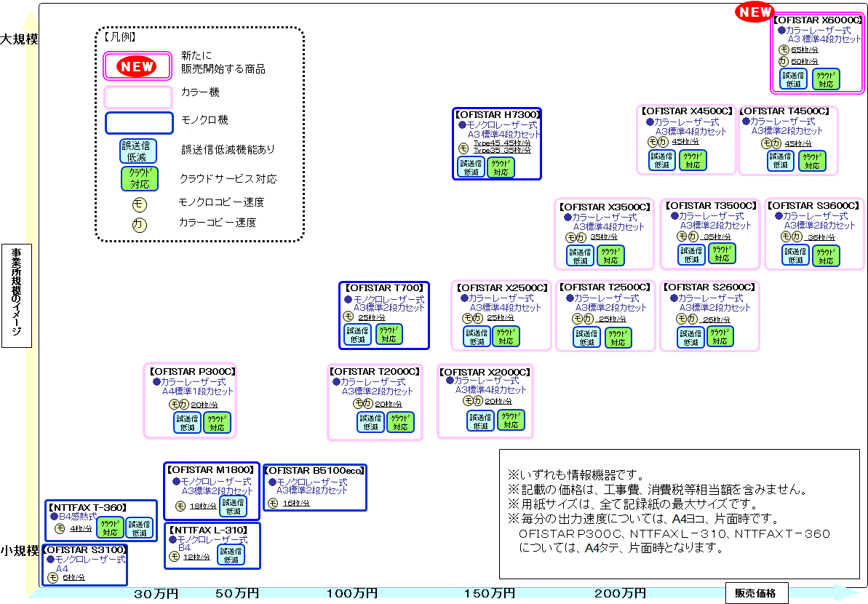Click the note ※いずれも情報機器です。
This screenshot has width=868, height=604.
[576, 475]
